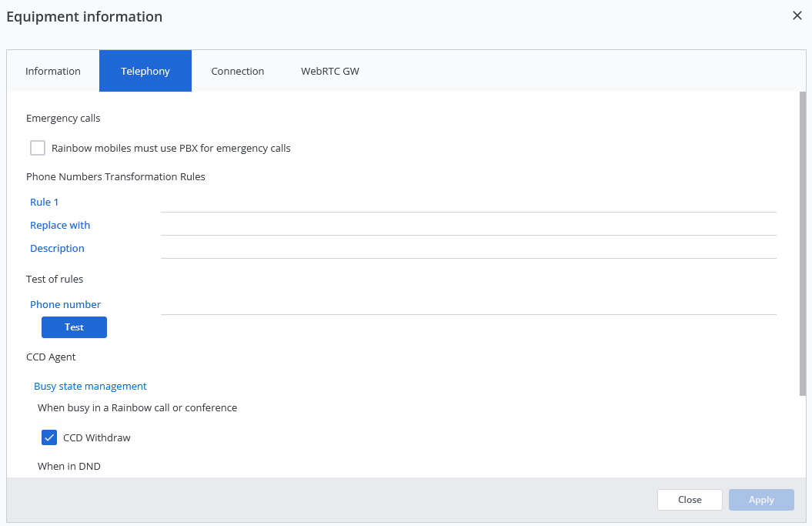Open the WebRTC GW tab
Viewport: 812px width, 526px height.
[x=330, y=71]
